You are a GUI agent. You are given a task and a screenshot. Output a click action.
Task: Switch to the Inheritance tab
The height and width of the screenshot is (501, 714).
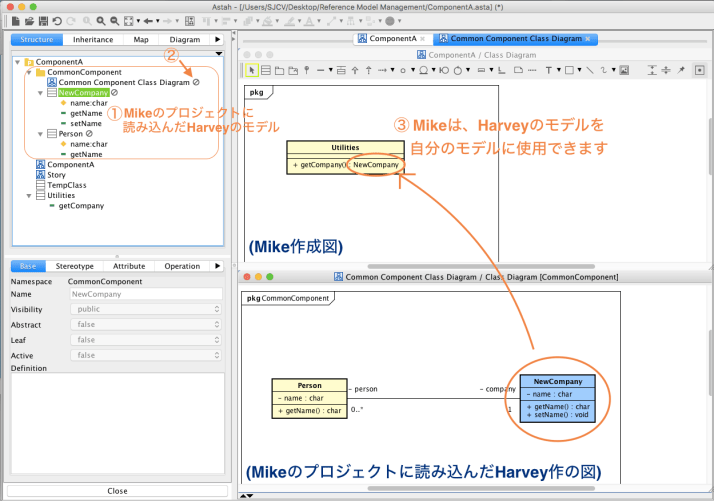click(x=92, y=40)
